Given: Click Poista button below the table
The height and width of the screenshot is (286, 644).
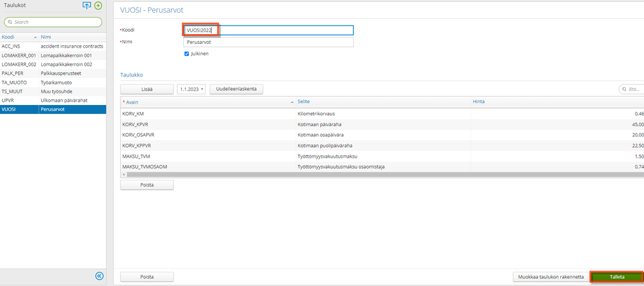Looking at the screenshot, I should (147, 185).
